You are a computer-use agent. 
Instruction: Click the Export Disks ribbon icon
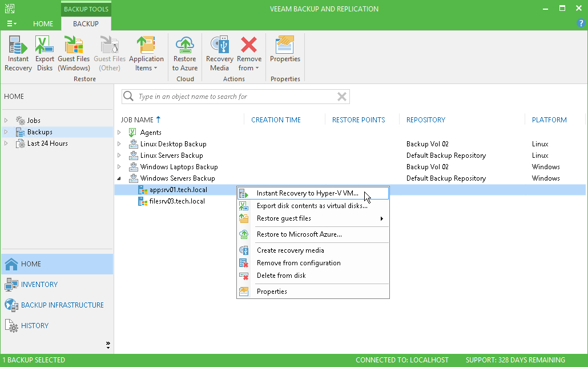pyautogui.click(x=45, y=53)
